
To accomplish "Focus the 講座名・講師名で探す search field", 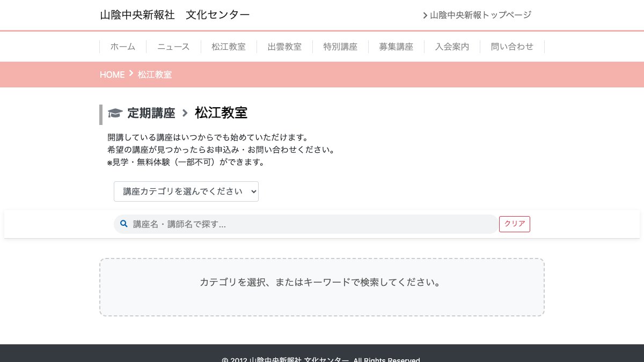I will [x=306, y=224].
